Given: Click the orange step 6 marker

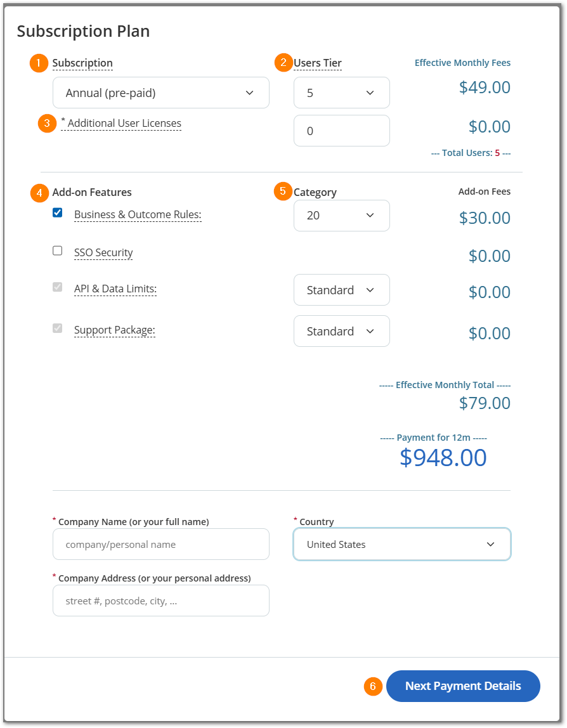Looking at the screenshot, I should coord(373,686).
